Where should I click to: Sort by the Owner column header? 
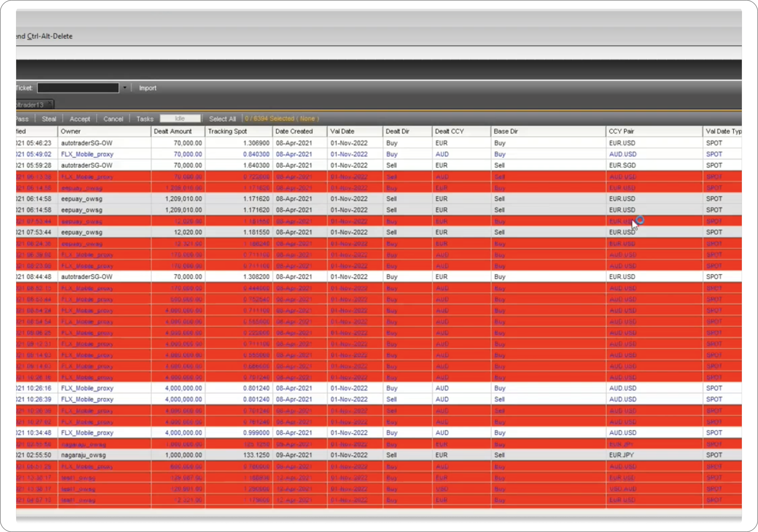(71, 131)
